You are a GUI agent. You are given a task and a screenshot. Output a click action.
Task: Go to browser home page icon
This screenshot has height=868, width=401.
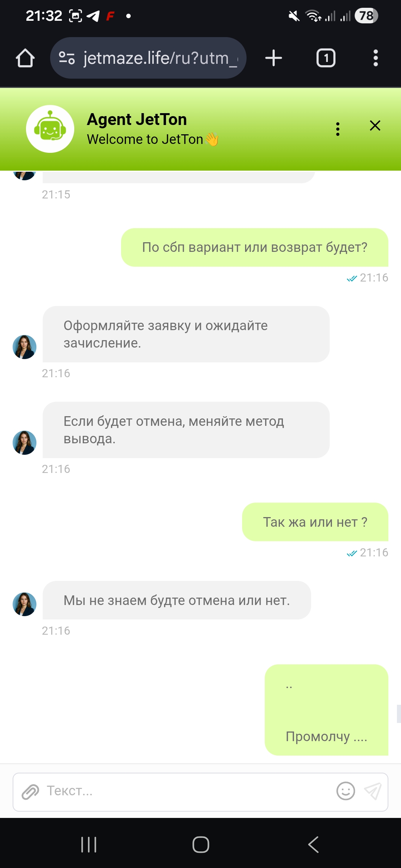click(x=25, y=58)
